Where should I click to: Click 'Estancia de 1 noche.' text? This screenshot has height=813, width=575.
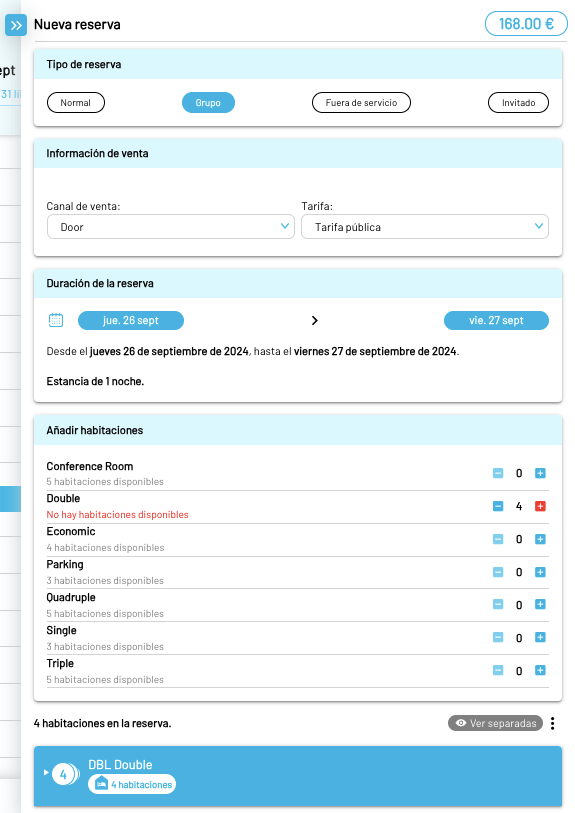(95, 381)
